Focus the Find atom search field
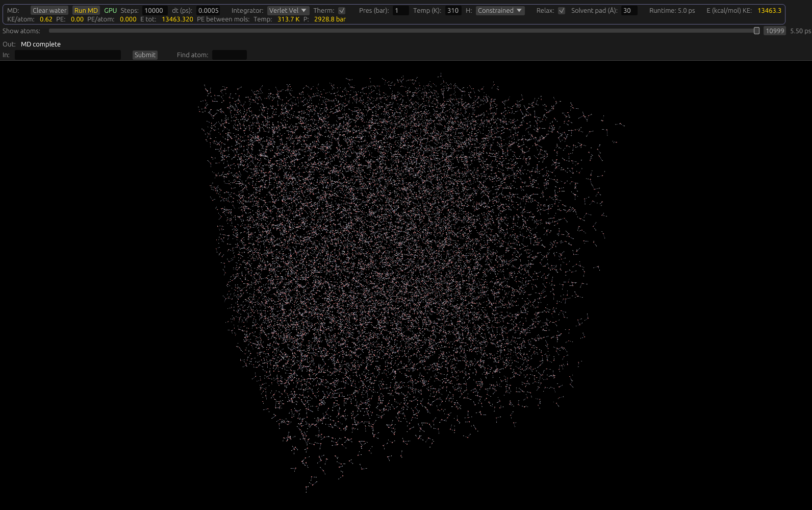This screenshot has height=510, width=812. [229, 55]
